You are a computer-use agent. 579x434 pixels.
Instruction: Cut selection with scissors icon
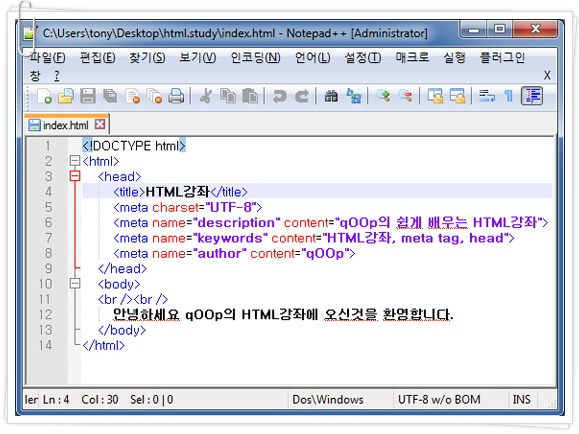coord(206,96)
